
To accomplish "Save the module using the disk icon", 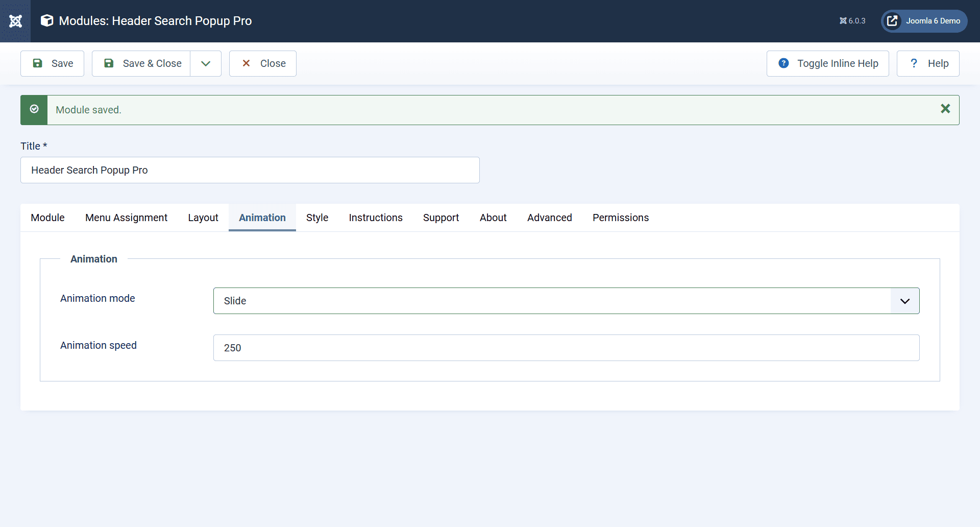I will pyautogui.click(x=38, y=63).
